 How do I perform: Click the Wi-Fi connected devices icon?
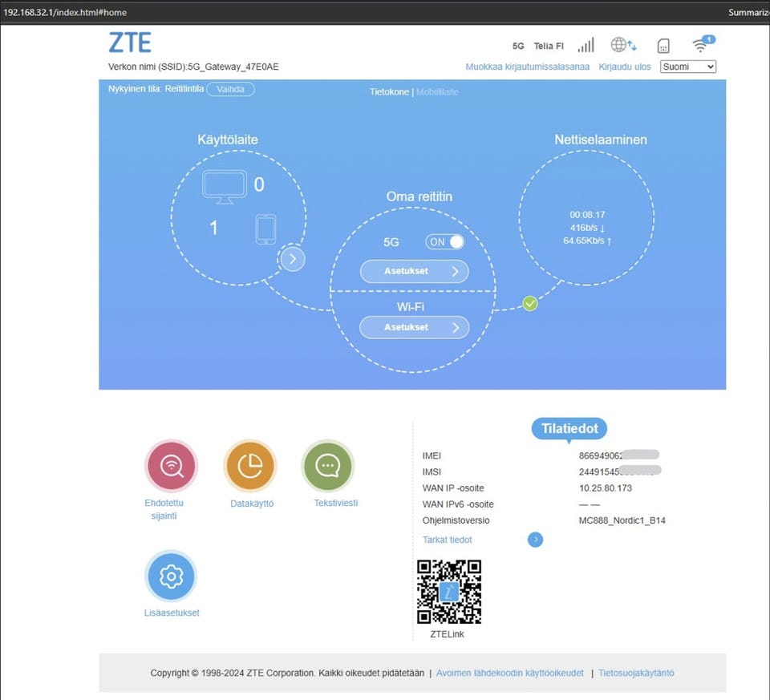pyautogui.click(x=703, y=43)
